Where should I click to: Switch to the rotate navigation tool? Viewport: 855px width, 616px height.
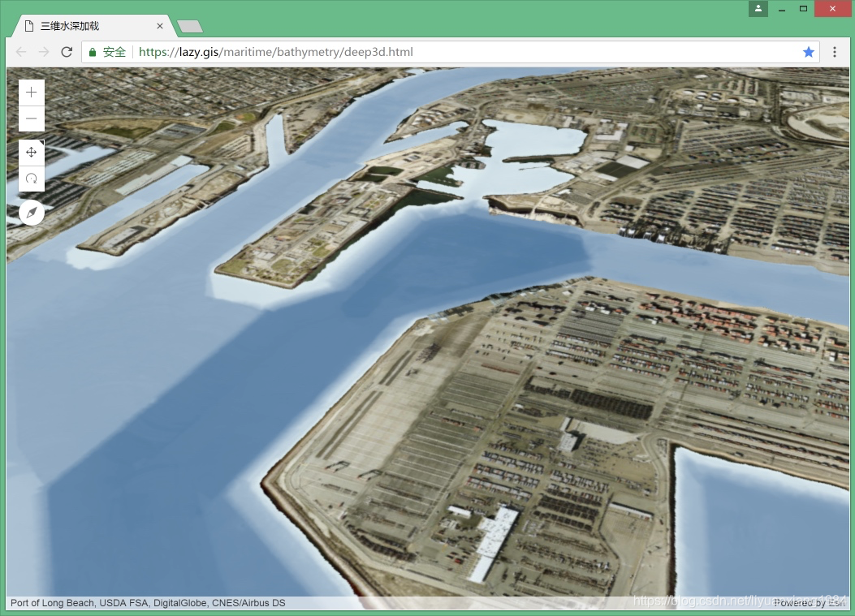click(32, 179)
